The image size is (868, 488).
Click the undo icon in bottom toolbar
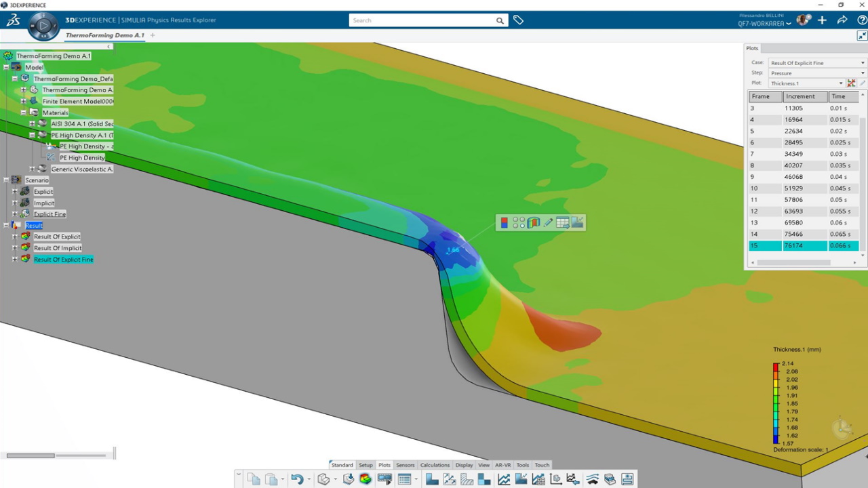296,479
